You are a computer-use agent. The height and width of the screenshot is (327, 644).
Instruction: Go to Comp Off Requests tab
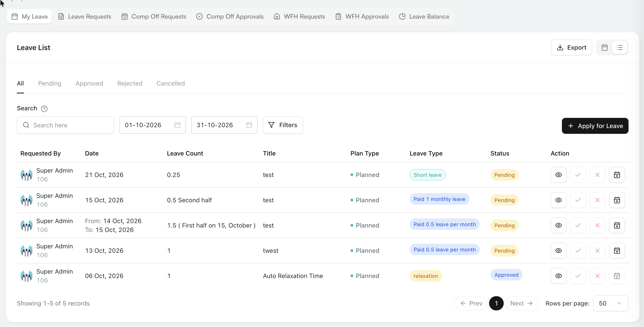154,17
